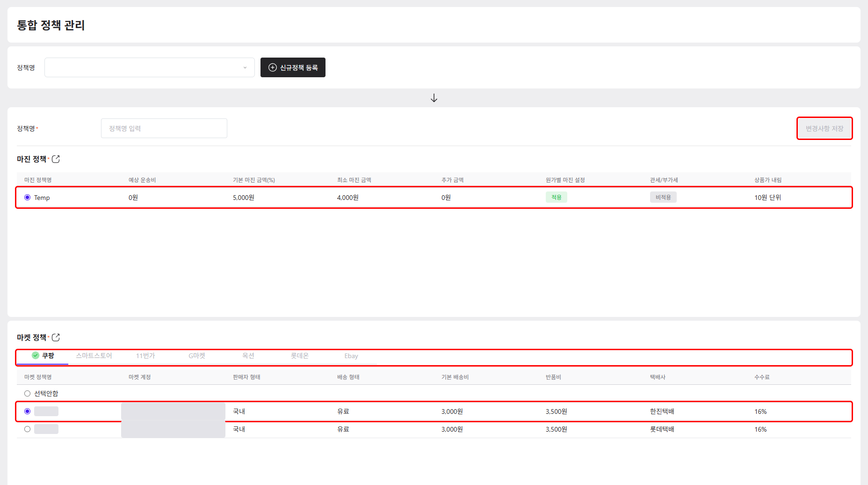868x485 pixels.
Task: Click the 한진택배 courier cell
Action: click(x=662, y=412)
